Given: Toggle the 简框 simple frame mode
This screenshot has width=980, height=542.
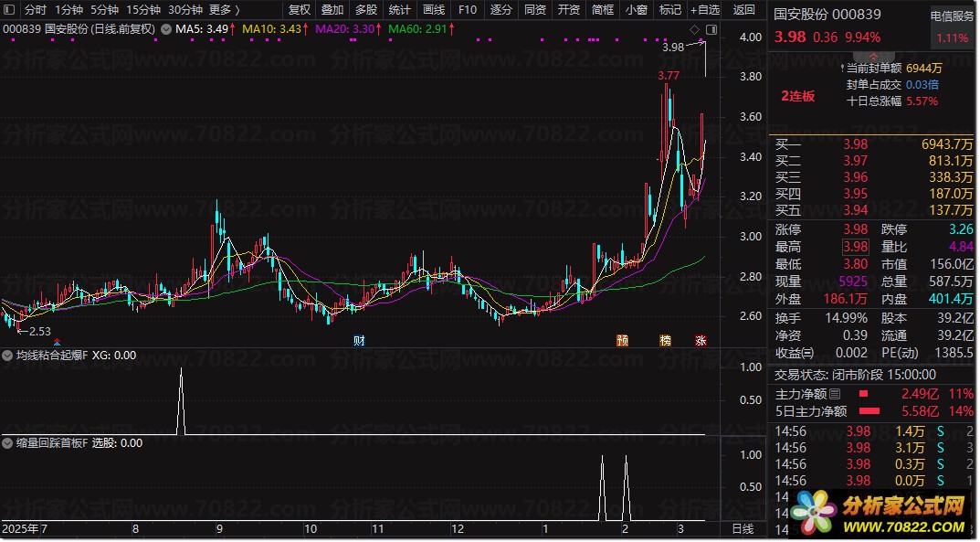Looking at the screenshot, I should coord(603,10).
